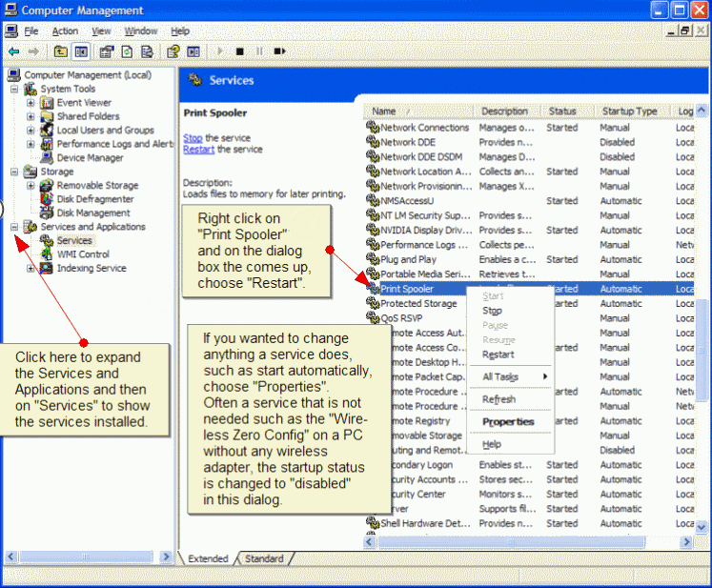Image resolution: width=712 pixels, height=588 pixels.
Task: Open the All Tasks submenu
Action: (x=510, y=376)
